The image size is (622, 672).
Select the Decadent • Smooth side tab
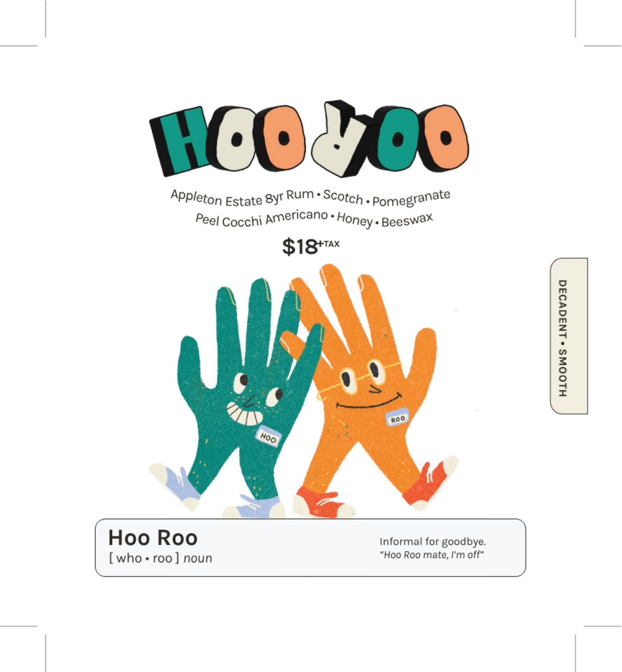pyautogui.click(x=569, y=336)
